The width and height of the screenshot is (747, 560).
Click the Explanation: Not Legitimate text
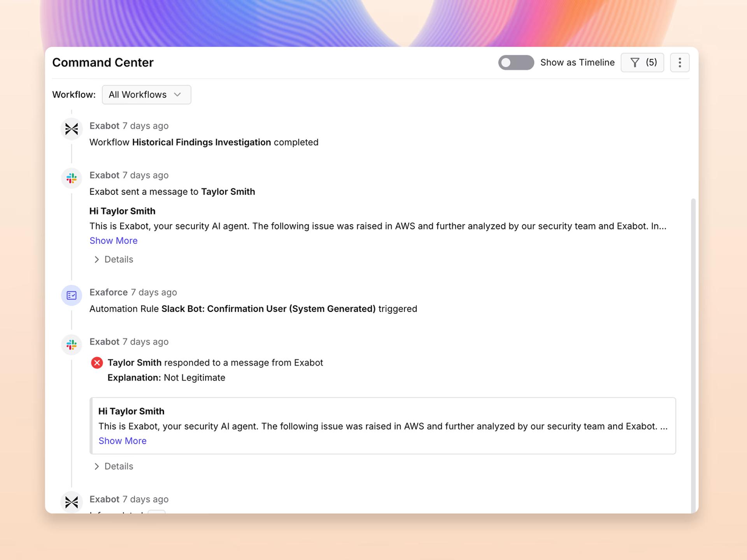(x=166, y=378)
